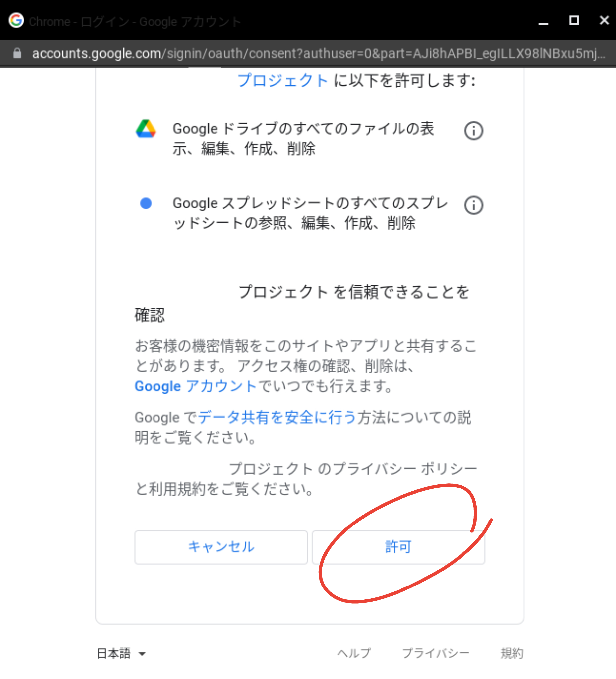616x679 pixels.
Task: Click the lock icon in the address bar
Action: [x=17, y=53]
